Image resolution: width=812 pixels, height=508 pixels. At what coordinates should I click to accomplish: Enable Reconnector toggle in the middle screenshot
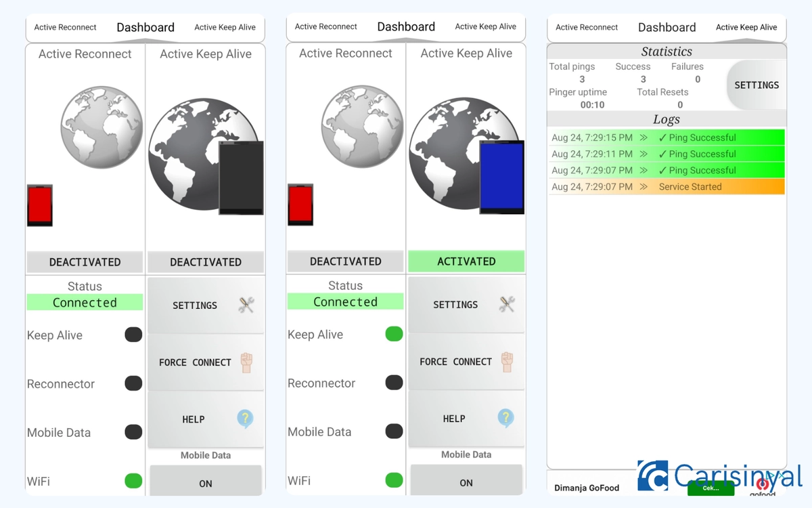pyautogui.click(x=394, y=383)
